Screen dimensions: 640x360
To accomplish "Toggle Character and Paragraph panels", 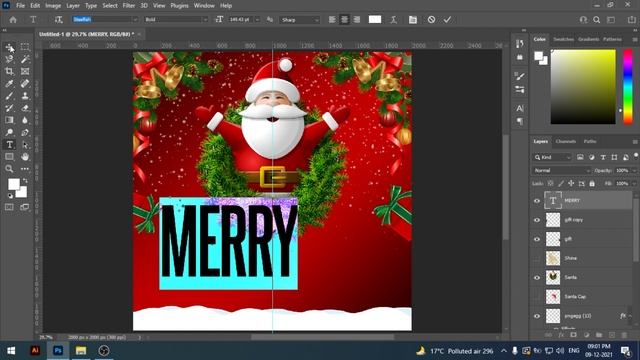I will tap(413, 20).
